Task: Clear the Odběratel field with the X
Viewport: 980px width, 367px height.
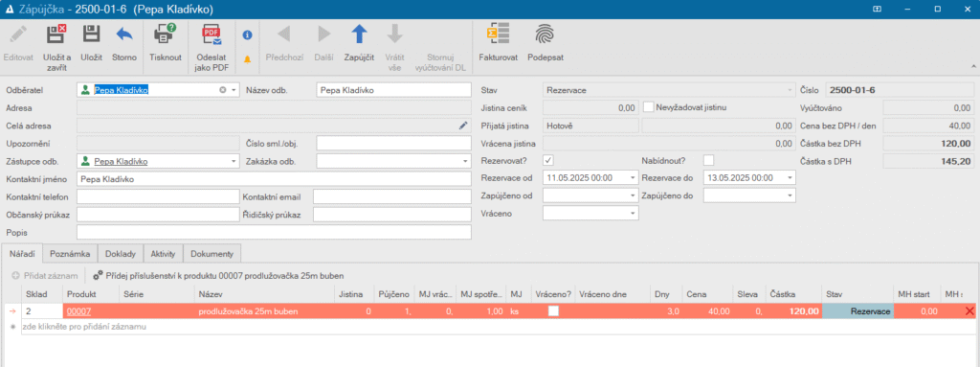Action: point(222,90)
